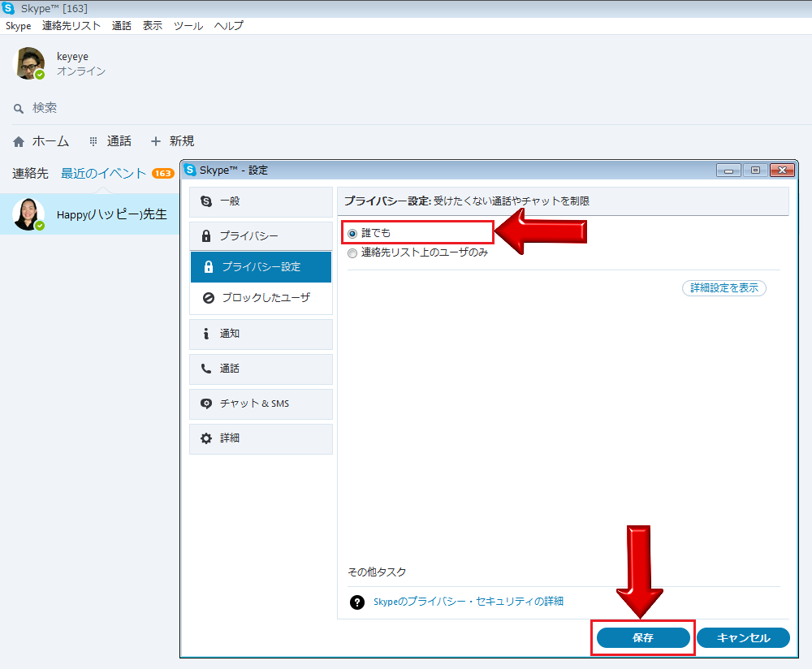Open Skypeのプライバシー・セキュリティの詳細 link

469,602
